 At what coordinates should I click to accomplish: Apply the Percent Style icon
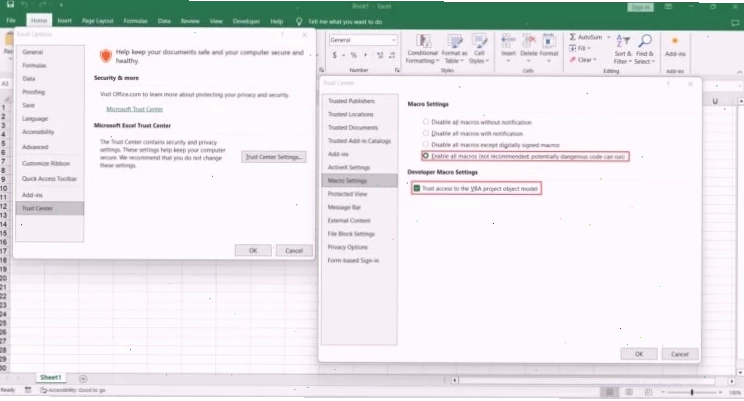click(353, 56)
